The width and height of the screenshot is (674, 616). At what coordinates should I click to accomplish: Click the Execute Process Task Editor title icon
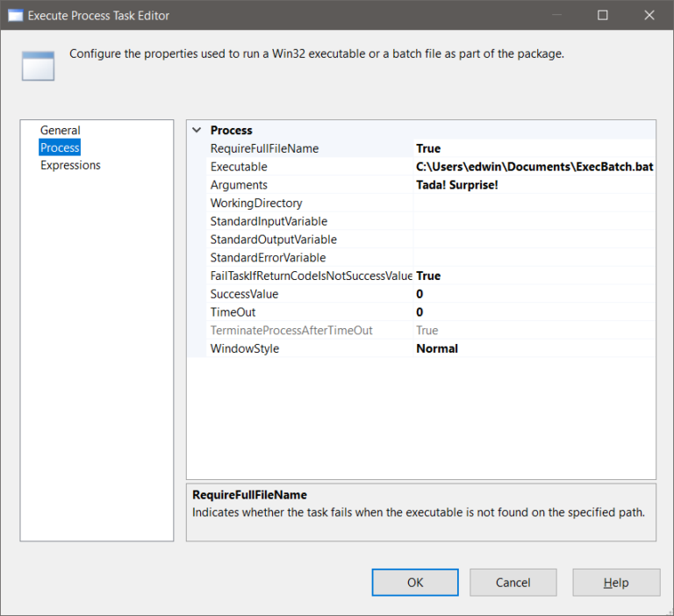pyautogui.click(x=16, y=16)
